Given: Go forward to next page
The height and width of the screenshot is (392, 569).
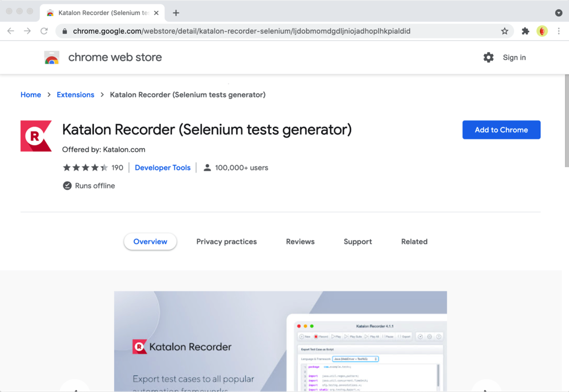Looking at the screenshot, I should pyautogui.click(x=27, y=31).
